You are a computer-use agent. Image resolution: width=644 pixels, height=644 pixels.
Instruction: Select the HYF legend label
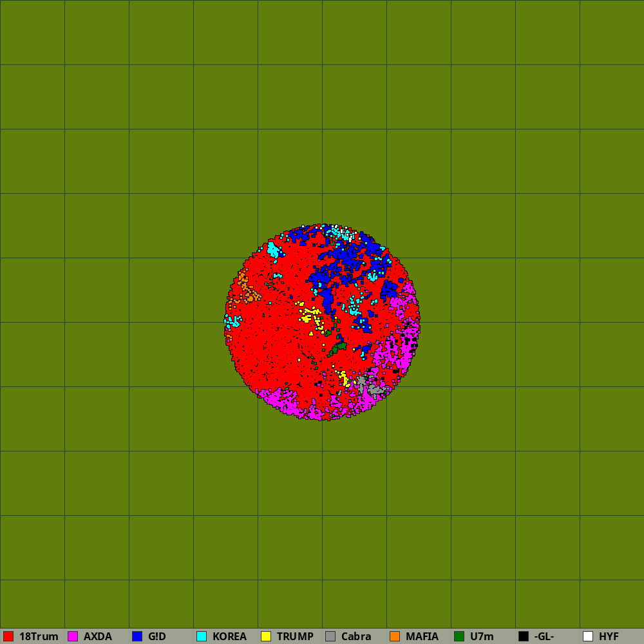tap(609, 636)
